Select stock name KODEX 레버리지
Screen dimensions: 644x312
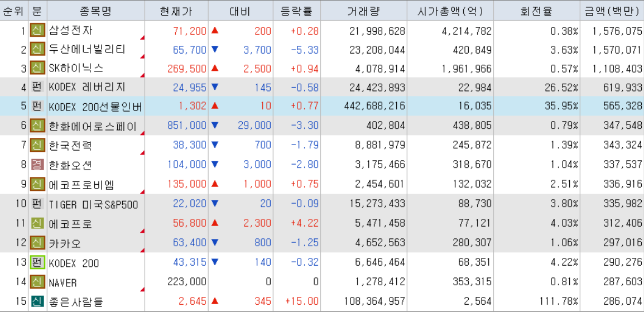click(87, 88)
